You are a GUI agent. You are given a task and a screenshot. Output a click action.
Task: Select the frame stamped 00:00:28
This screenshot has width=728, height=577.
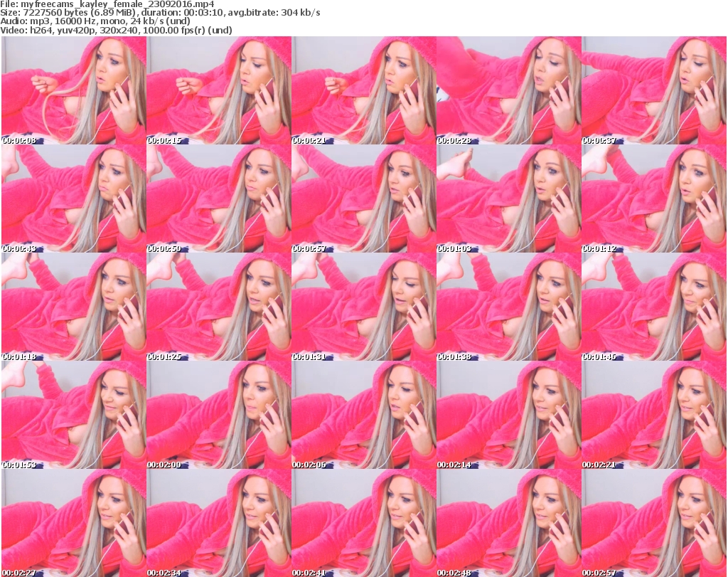click(x=509, y=90)
